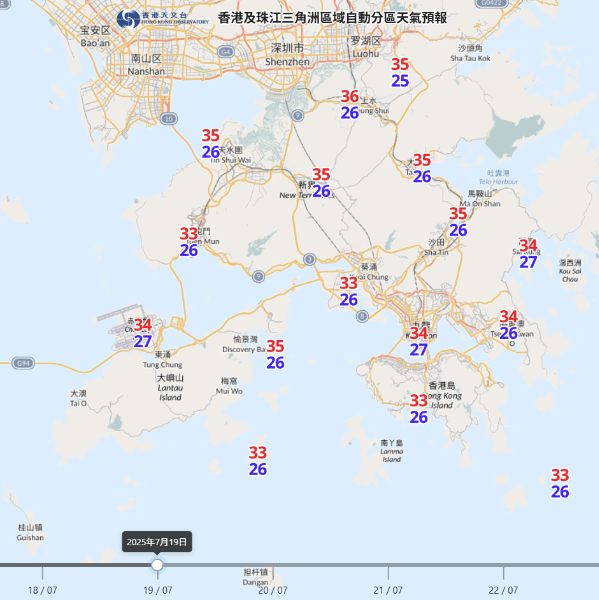Open the Tuen Mun 33/26 temperature forecast
599x600 pixels.
click(189, 242)
